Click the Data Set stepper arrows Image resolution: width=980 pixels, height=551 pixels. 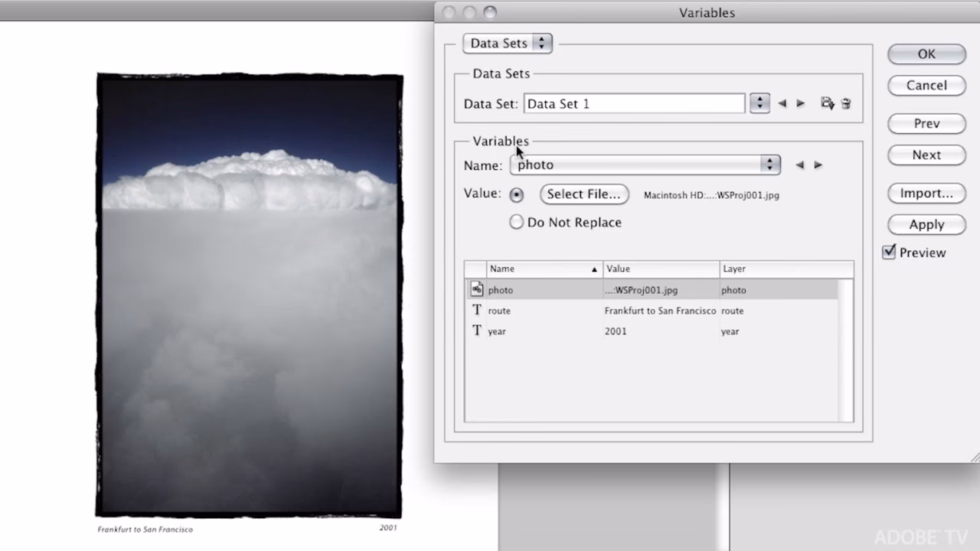[759, 103]
